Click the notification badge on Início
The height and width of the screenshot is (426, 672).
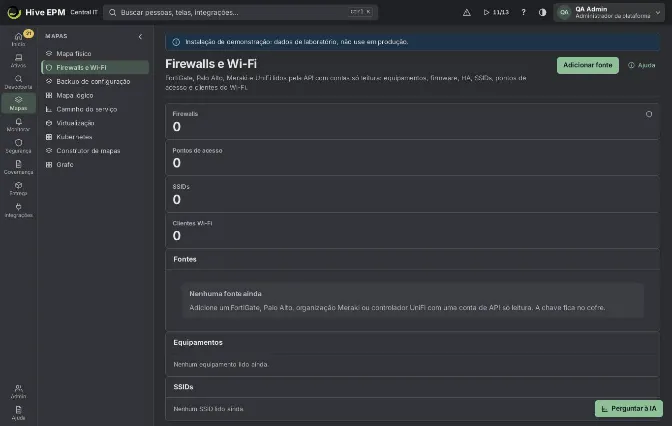(28, 33)
